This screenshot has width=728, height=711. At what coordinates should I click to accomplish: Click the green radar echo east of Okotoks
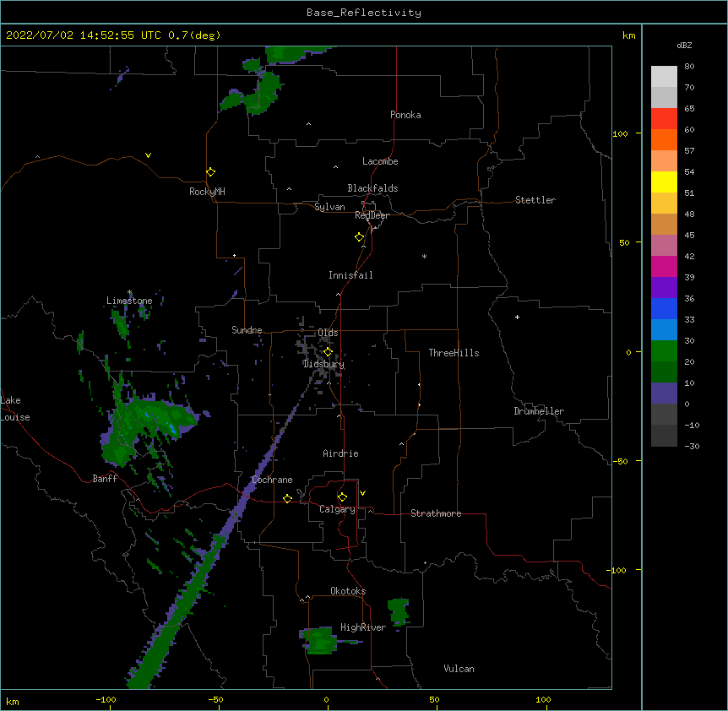point(399,611)
